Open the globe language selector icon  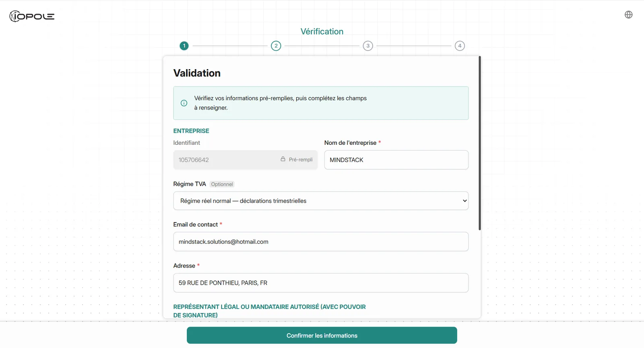point(628,14)
